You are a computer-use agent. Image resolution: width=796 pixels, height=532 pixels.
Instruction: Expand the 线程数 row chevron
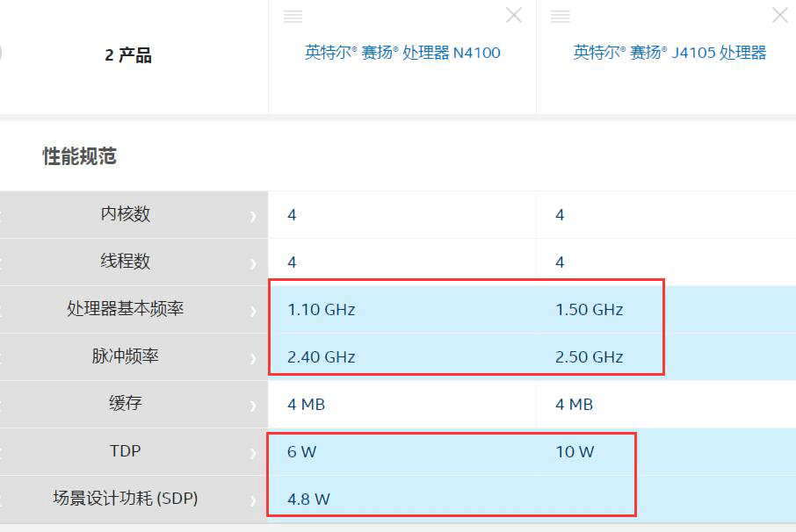click(253, 263)
